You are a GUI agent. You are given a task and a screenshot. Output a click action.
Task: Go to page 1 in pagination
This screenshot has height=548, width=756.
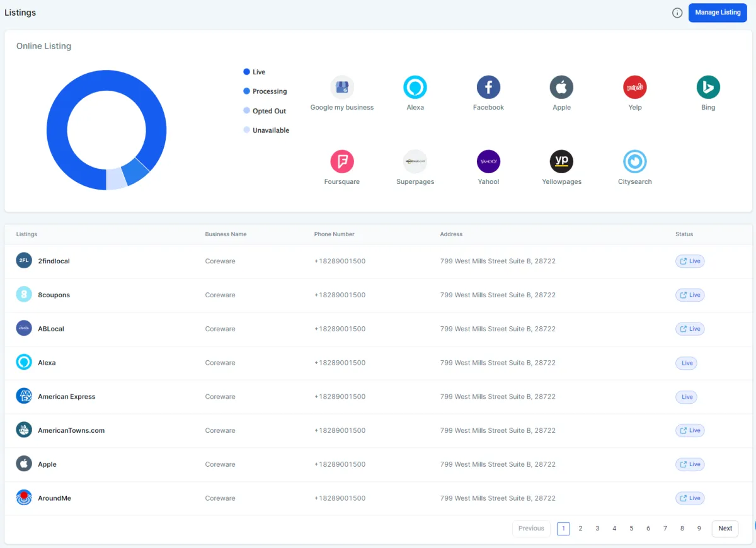pyautogui.click(x=563, y=528)
